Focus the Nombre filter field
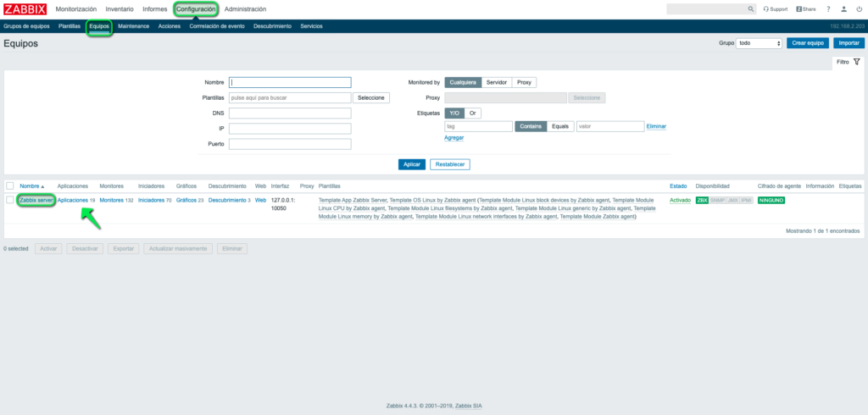The width and height of the screenshot is (868, 415). (290, 82)
